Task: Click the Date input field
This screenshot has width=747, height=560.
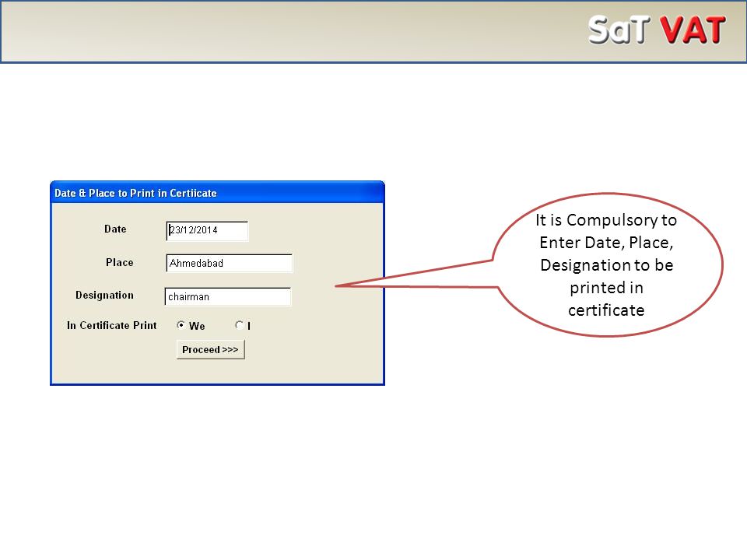Action: 207,231
